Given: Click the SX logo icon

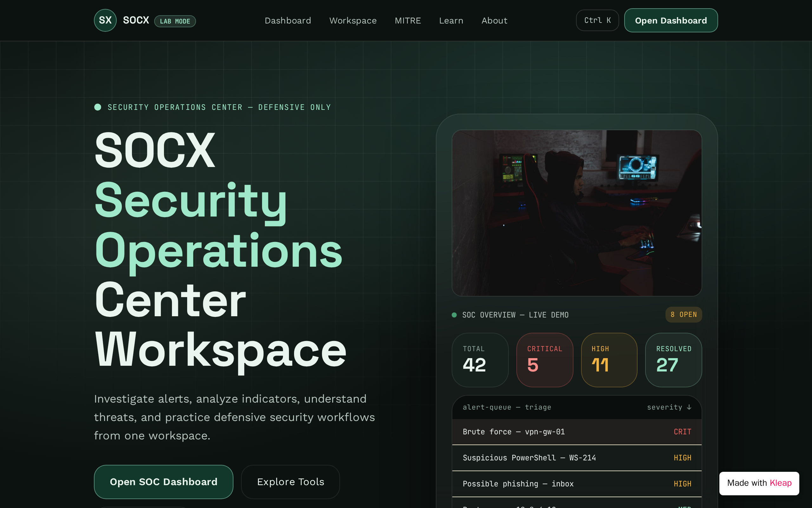Looking at the screenshot, I should coord(105,21).
